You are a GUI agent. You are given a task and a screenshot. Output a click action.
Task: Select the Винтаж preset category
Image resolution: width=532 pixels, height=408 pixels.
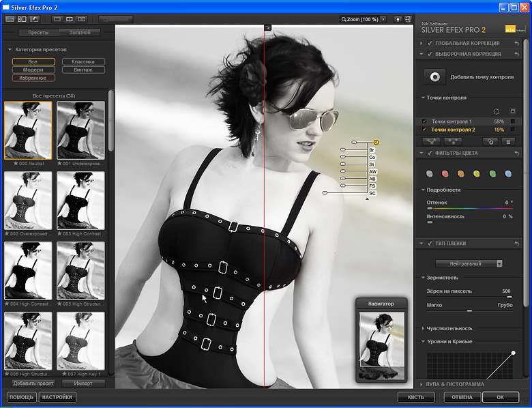pos(83,70)
